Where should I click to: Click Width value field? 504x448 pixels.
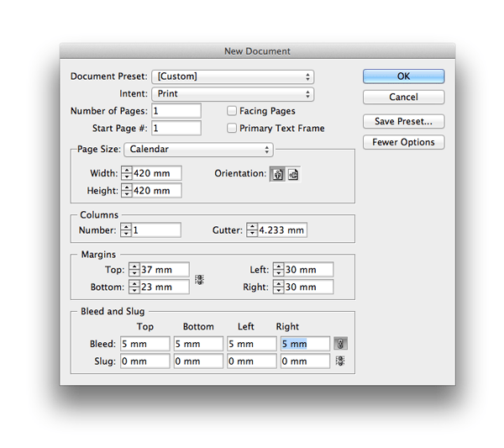click(x=157, y=173)
